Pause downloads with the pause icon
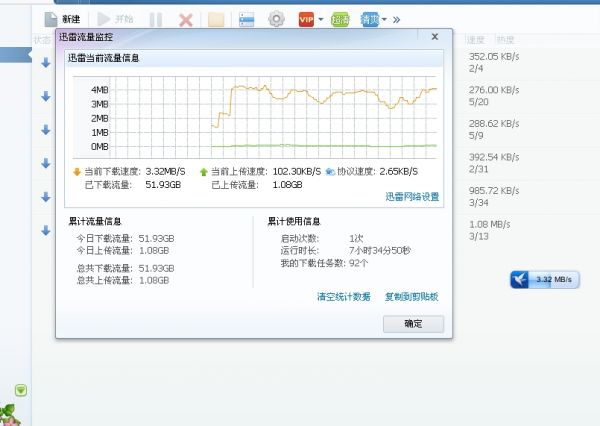 (x=155, y=19)
